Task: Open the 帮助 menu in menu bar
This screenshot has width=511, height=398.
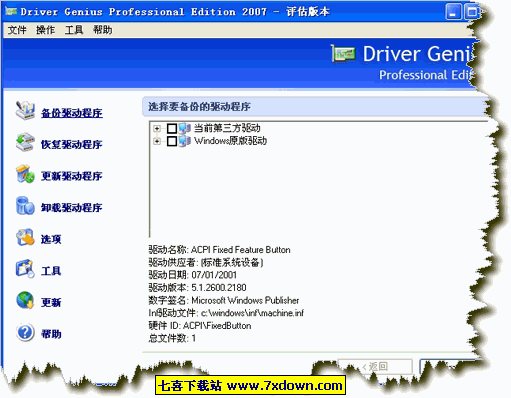Action: (x=102, y=30)
